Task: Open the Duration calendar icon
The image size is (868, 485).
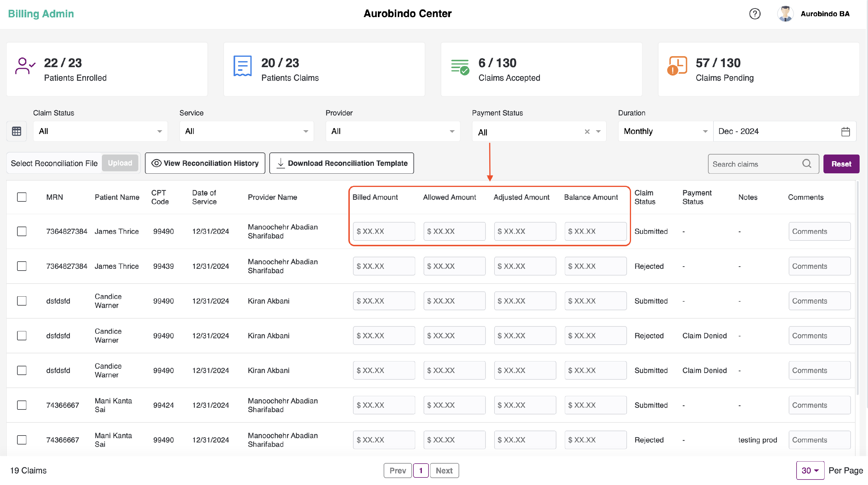Action: [x=845, y=131]
